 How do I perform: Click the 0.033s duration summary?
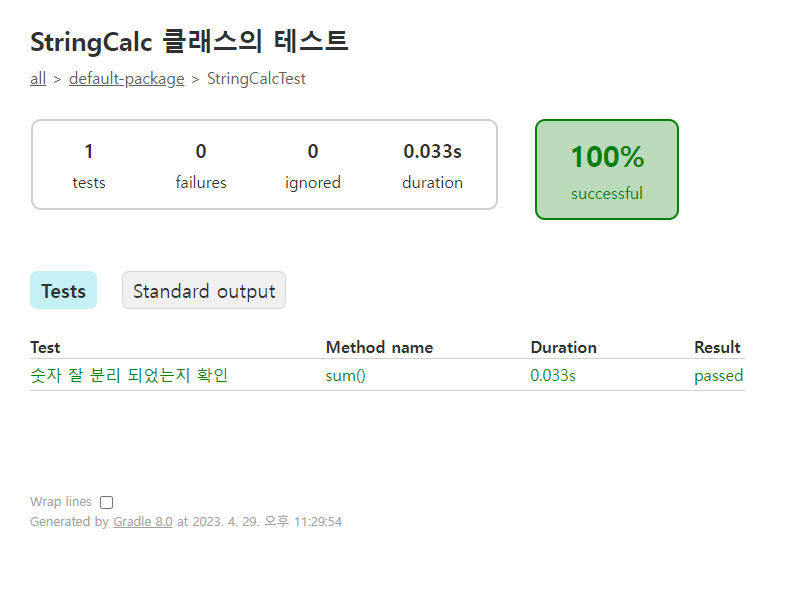432,166
